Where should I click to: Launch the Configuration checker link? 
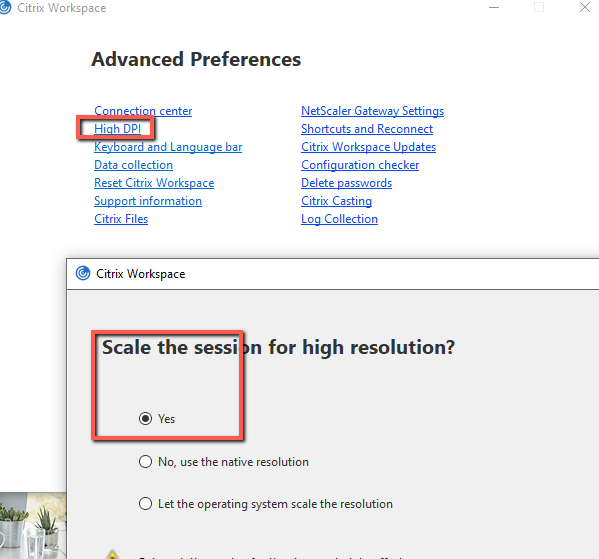pyautogui.click(x=360, y=165)
